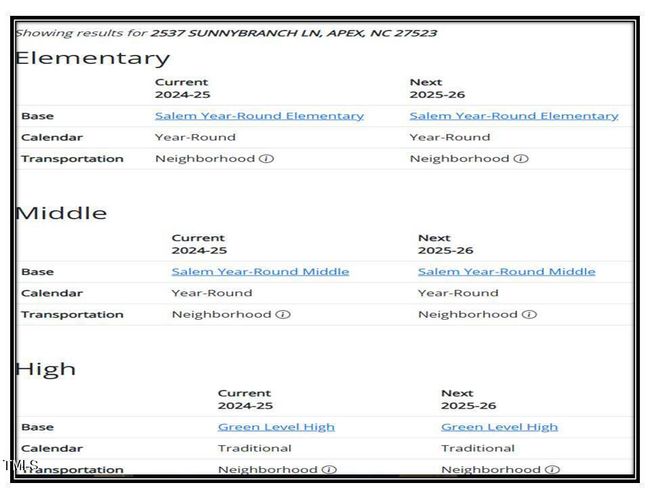Click High next-year Traditional calendar value
The height and width of the screenshot is (488, 650).
(x=478, y=448)
